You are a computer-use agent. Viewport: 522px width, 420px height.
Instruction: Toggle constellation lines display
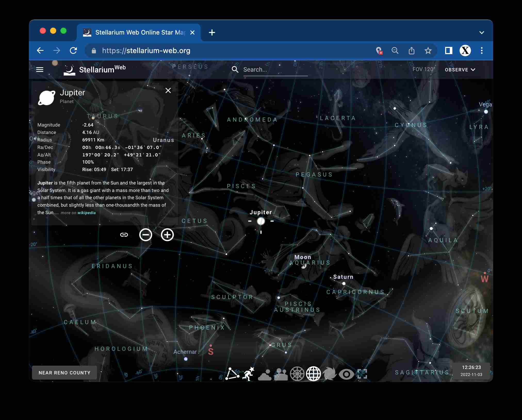232,374
